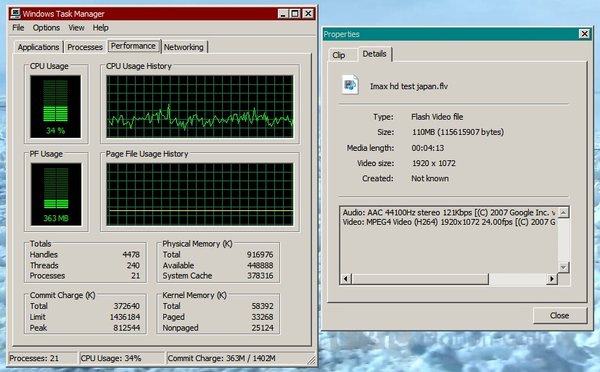Click Commit Charge Total 372640
The height and width of the screenshot is (372, 600).
point(127,306)
